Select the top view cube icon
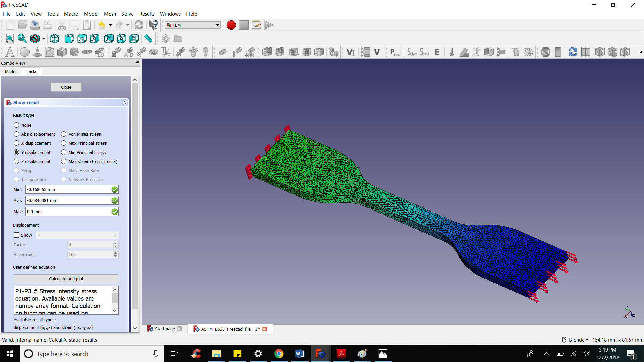644x362 pixels. pyautogui.click(x=82, y=39)
